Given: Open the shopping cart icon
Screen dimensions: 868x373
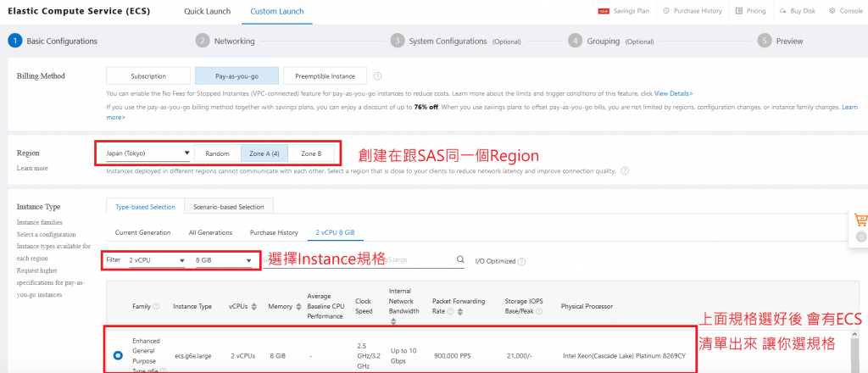Looking at the screenshot, I should (x=861, y=220).
